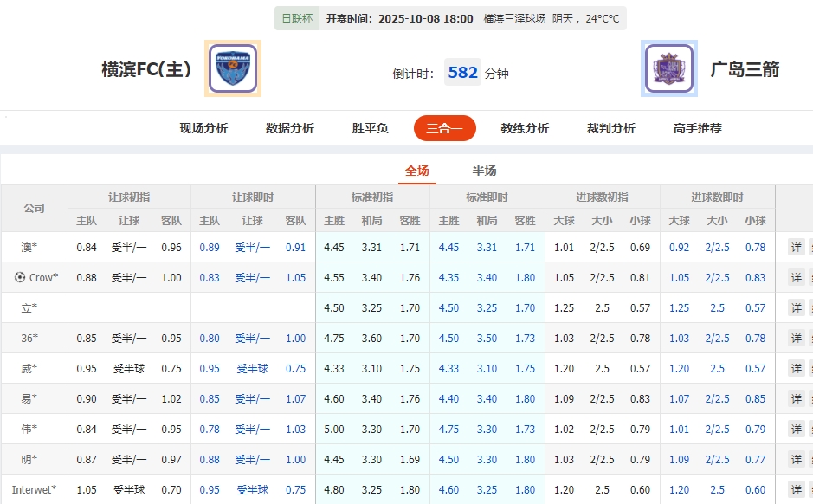Switch to 胜平负 analysis
813x504 pixels.
point(366,127)
